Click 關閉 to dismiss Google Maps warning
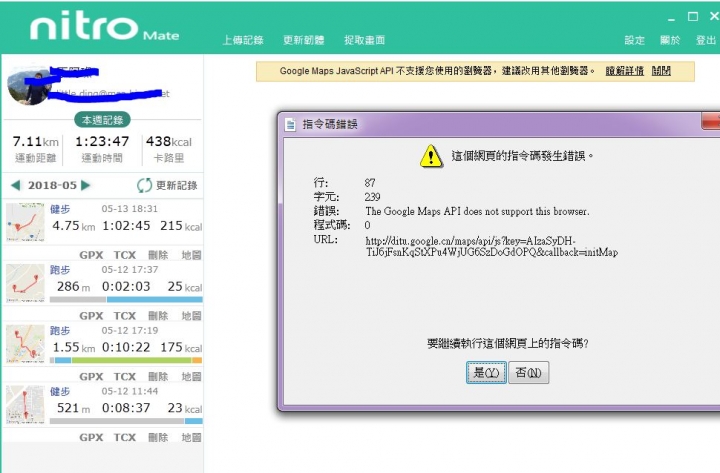The width and height of the screenshot is (720, 473). coord(661,71)
